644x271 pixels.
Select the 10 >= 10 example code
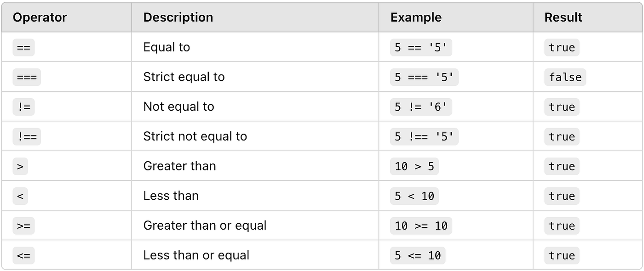421,226
